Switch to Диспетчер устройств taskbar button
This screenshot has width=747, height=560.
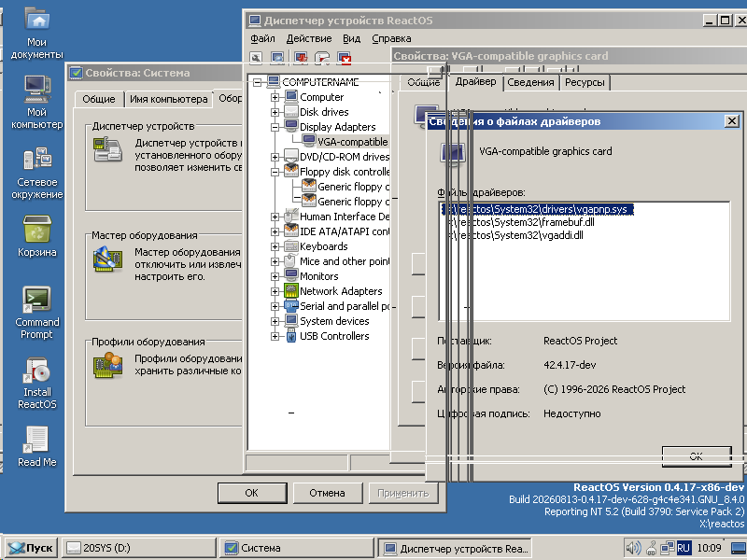455,548
